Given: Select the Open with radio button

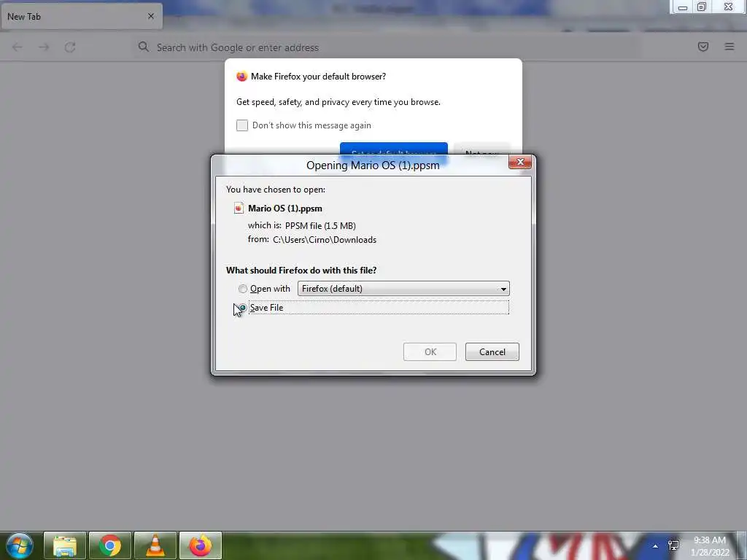Looking at the screenshot, I should [242, 289].
